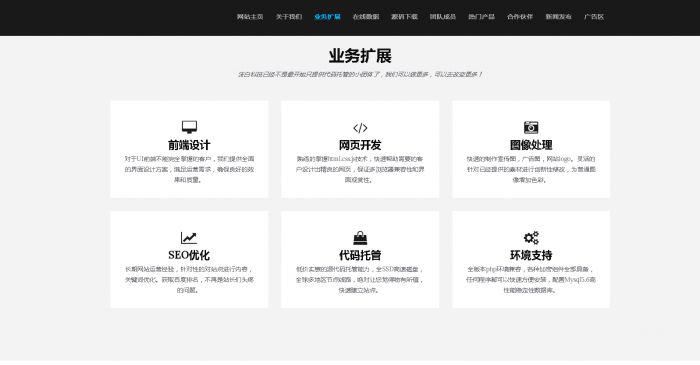The image size is (700, 365).
Task: Click the line chart icon above SEO优化
Action: click(189, 238)
